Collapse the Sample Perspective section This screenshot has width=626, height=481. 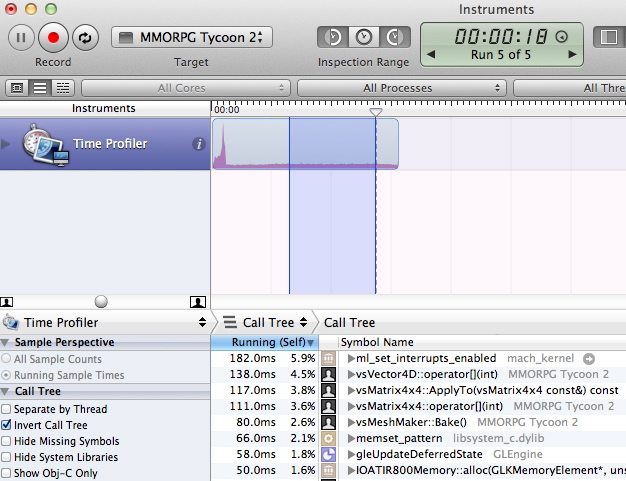pos(5,342)
